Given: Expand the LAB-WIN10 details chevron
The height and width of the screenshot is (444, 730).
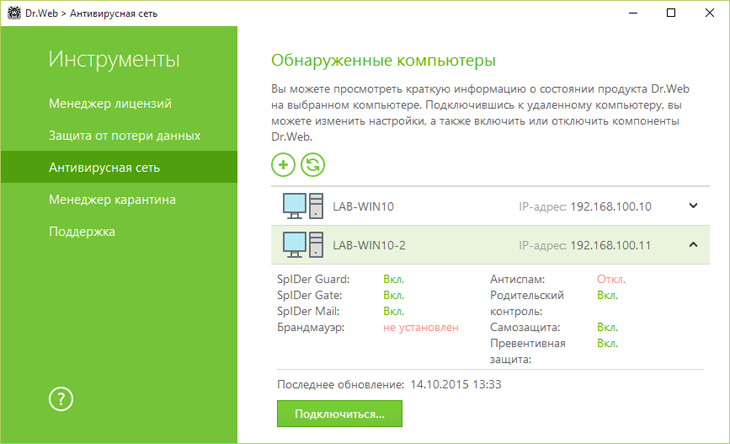Looking at the screenshot, I should click(x=693, y=206).
